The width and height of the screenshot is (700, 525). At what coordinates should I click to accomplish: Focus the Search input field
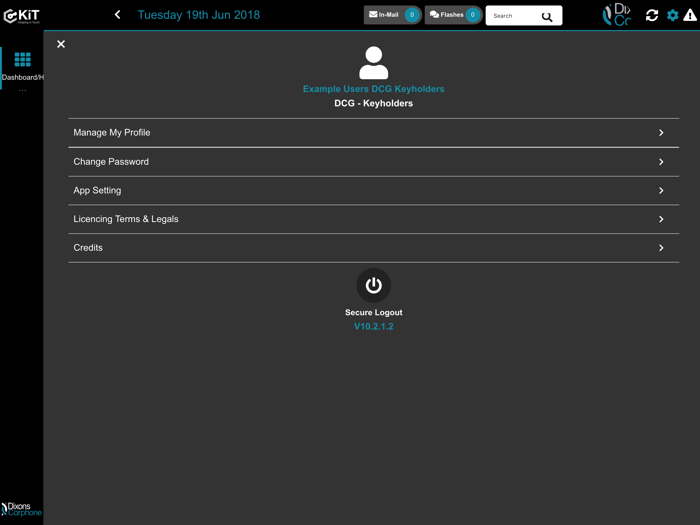[x=524, y=16]
